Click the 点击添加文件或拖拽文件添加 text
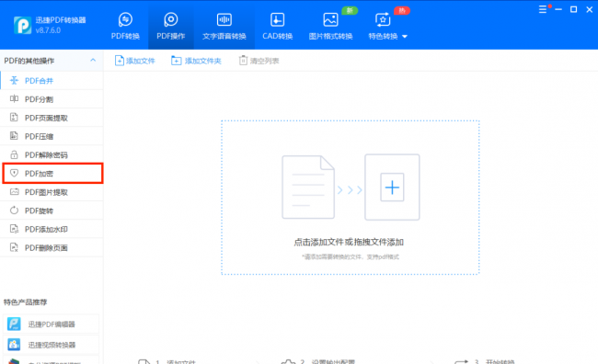The height and width of the screenshot is (364, 598). click(x=349, y=242)
